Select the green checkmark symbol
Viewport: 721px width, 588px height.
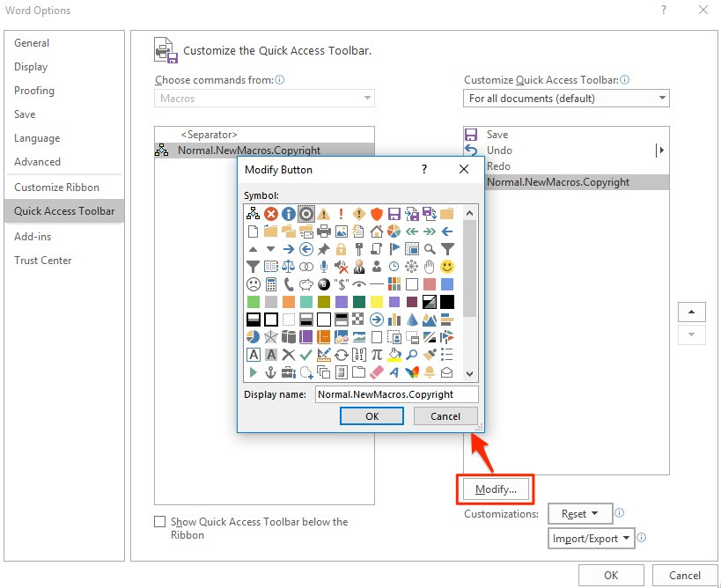[306, 355]
